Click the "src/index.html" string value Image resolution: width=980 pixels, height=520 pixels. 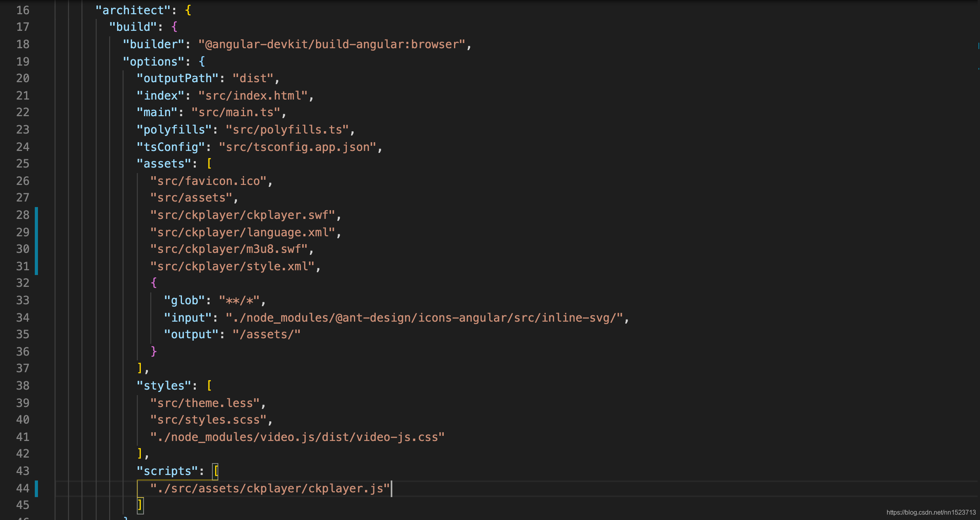[253, 96]
